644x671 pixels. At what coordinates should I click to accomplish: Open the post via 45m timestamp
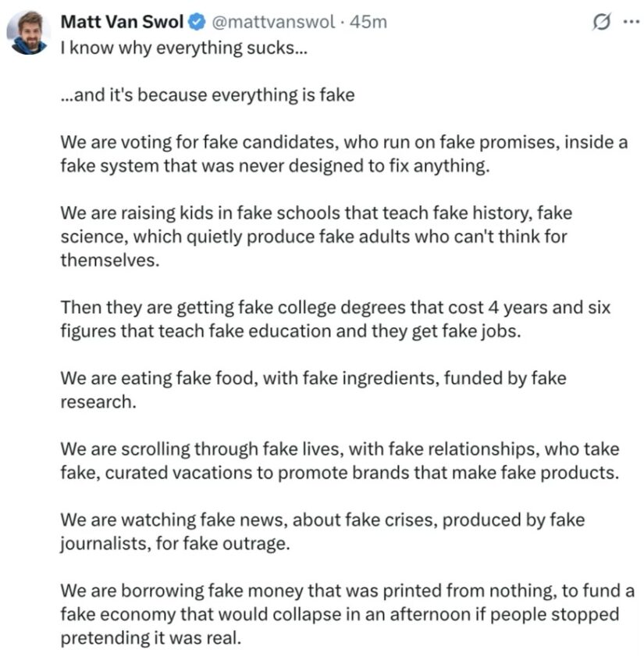pyautogui.click(x=368, y=22)
